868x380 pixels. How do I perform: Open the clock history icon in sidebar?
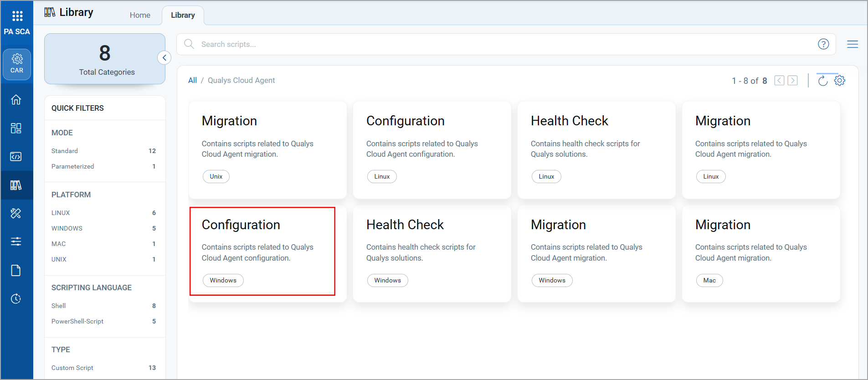[16, 299]
